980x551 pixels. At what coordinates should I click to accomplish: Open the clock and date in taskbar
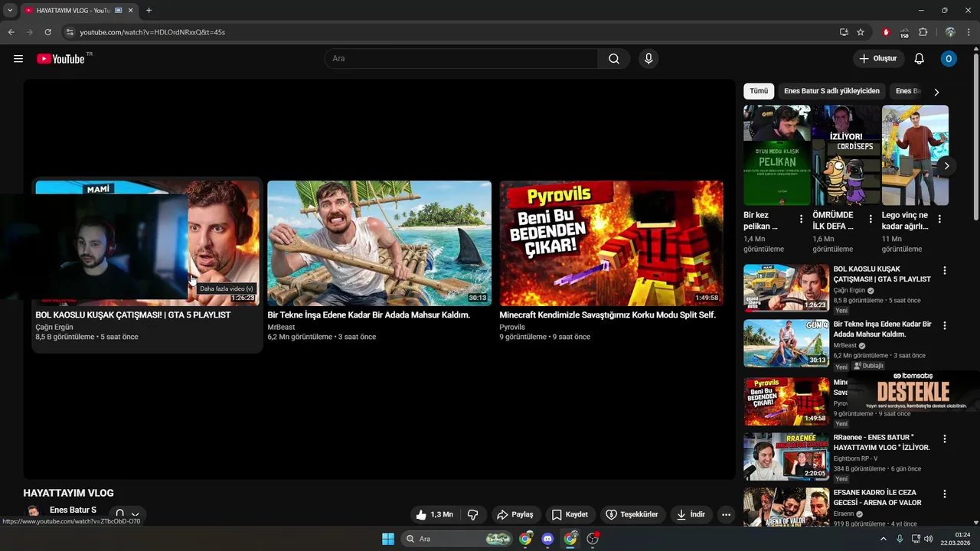pos(956,539)
